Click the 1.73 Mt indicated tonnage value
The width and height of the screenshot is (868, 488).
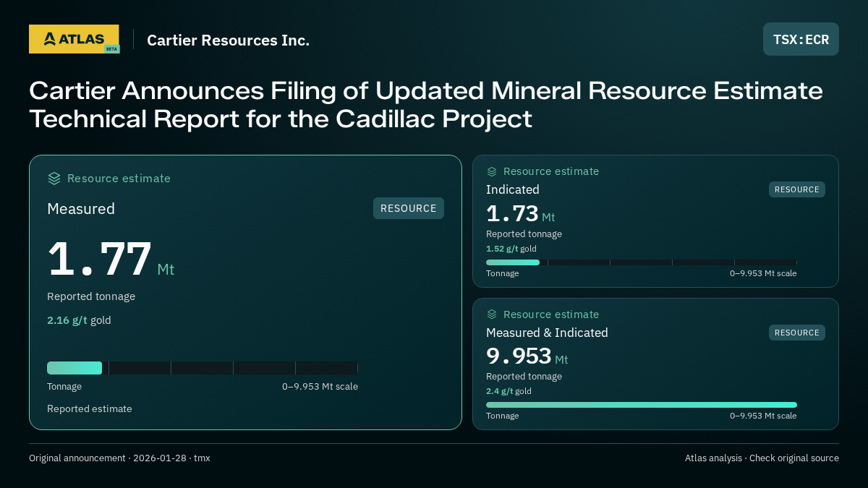coord(521,214)
